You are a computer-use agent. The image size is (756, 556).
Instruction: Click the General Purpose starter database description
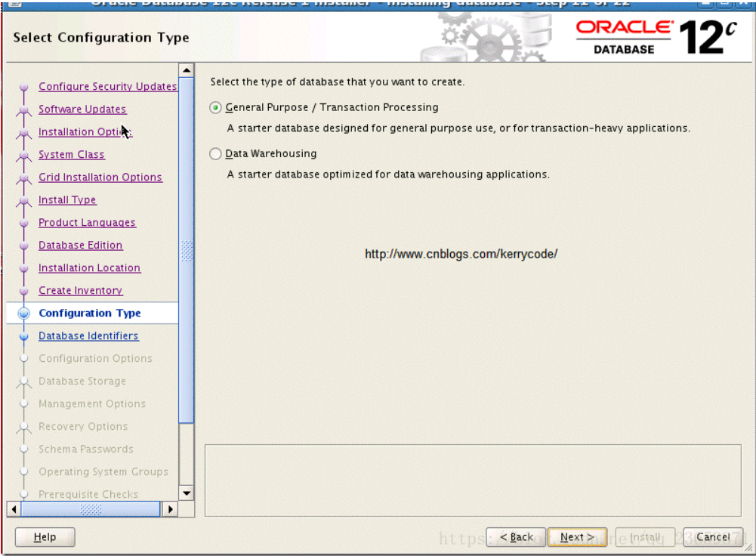458,128
